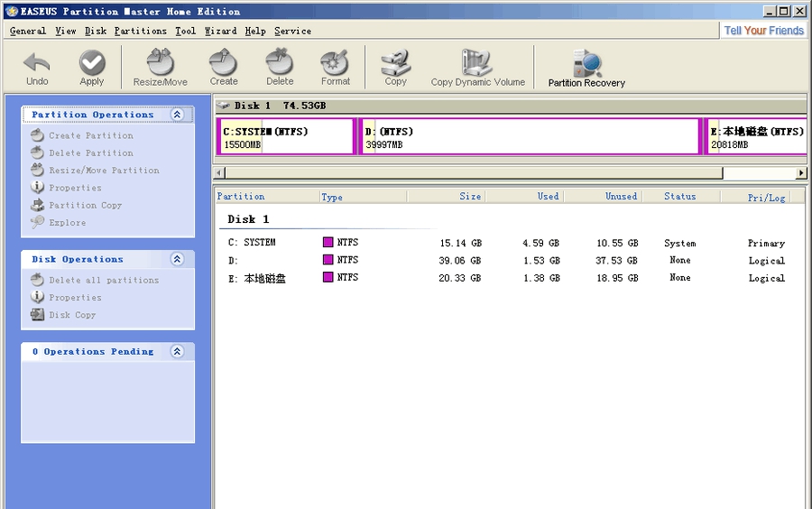Collapse the Disk Operations panel
This screenshot has height=509, width=812.
pyautogui.click(x=177, y=259)
